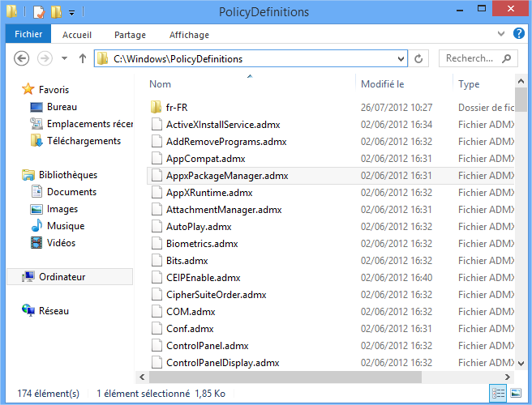
Task: Refresh the PolicyDefinitions folder view
Action: [x=418, y=59]
